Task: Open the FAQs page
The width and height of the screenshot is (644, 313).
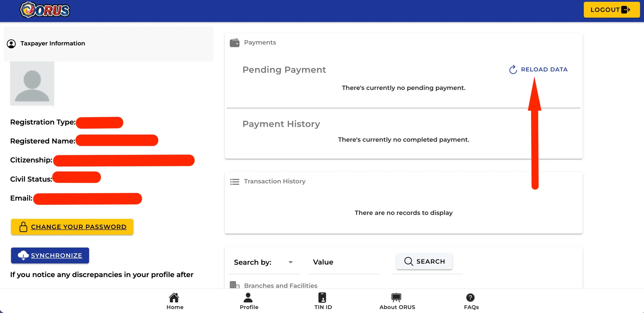Action: pos(471,301)
